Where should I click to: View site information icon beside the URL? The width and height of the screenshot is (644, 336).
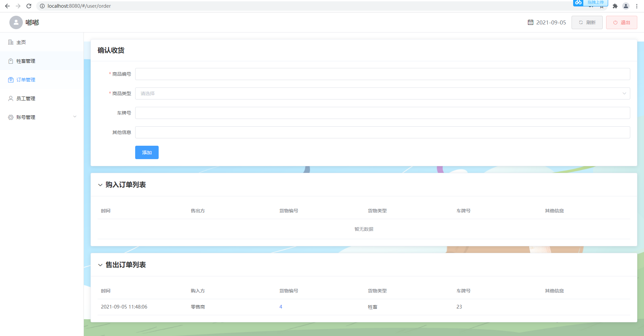(42, 6)
